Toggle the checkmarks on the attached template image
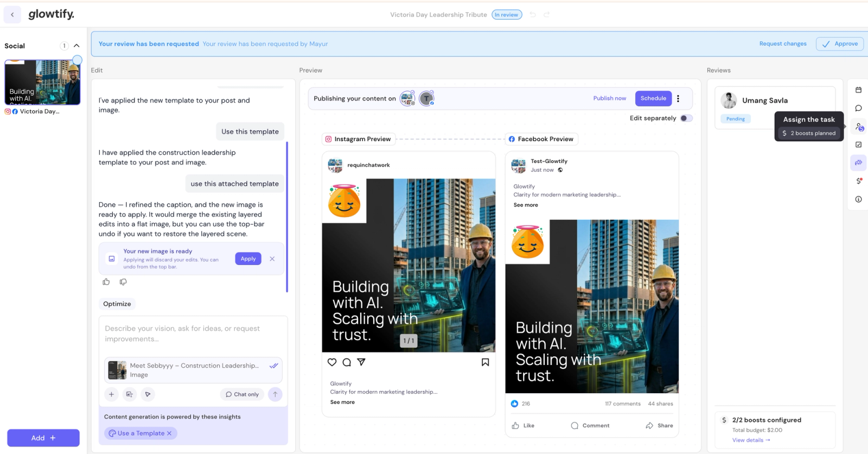 274,365
